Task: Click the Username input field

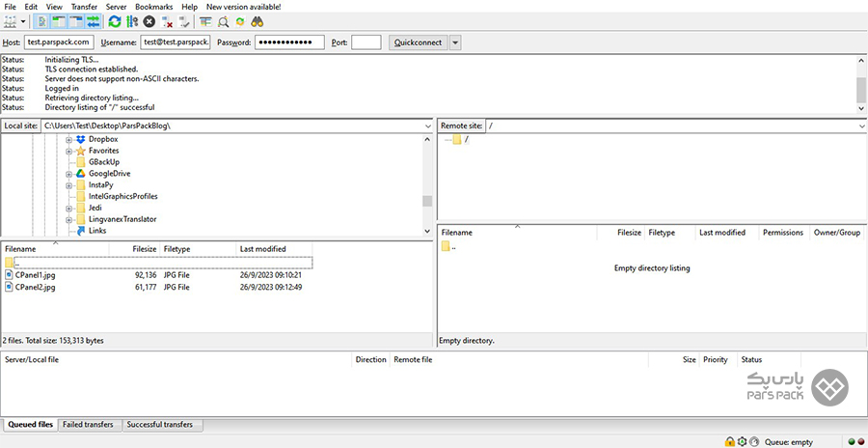Action: click(x=176, y=42)
